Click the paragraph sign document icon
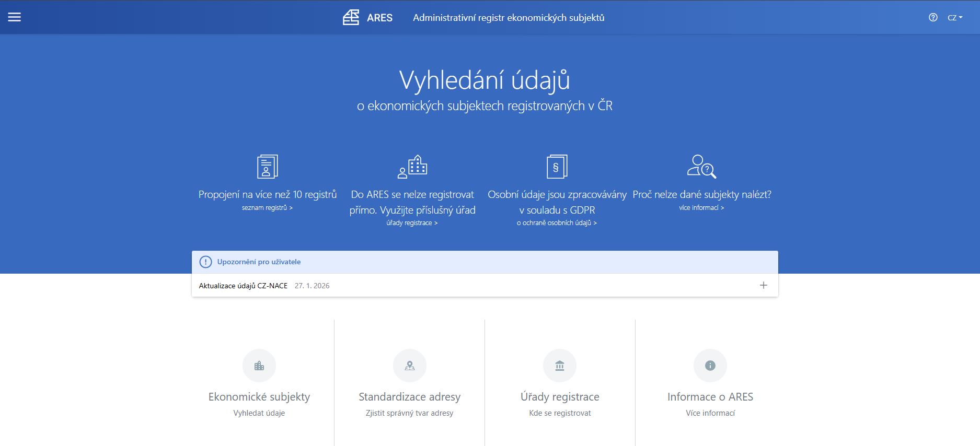The image size is (980, 446). coord(557,167)
